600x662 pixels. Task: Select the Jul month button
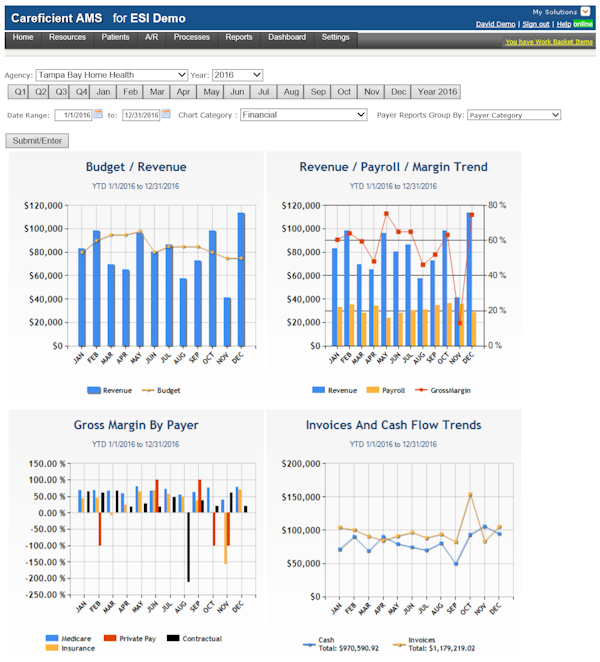(x=263, y=92)
